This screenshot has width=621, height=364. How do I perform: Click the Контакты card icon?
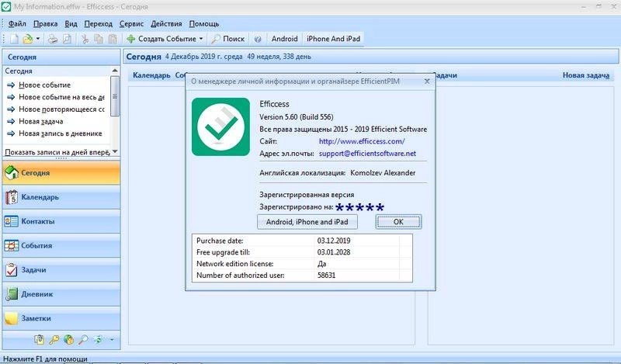tap(12, 221)
